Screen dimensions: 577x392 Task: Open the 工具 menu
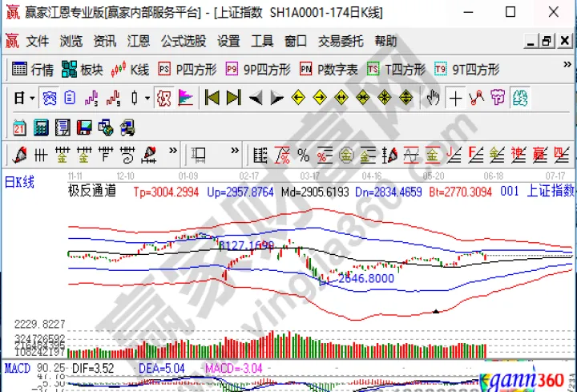[262, 41]
